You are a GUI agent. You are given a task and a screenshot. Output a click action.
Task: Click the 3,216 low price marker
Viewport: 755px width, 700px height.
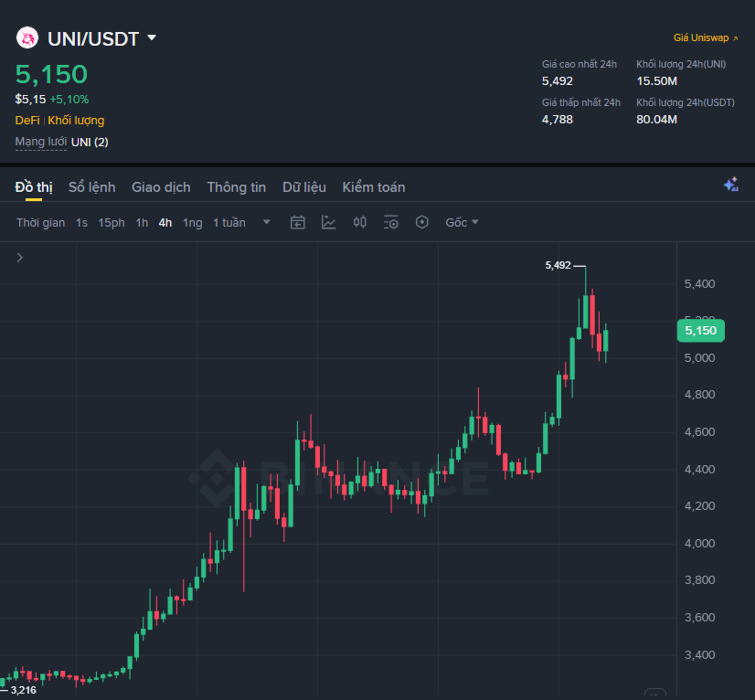tap(23, 690)
